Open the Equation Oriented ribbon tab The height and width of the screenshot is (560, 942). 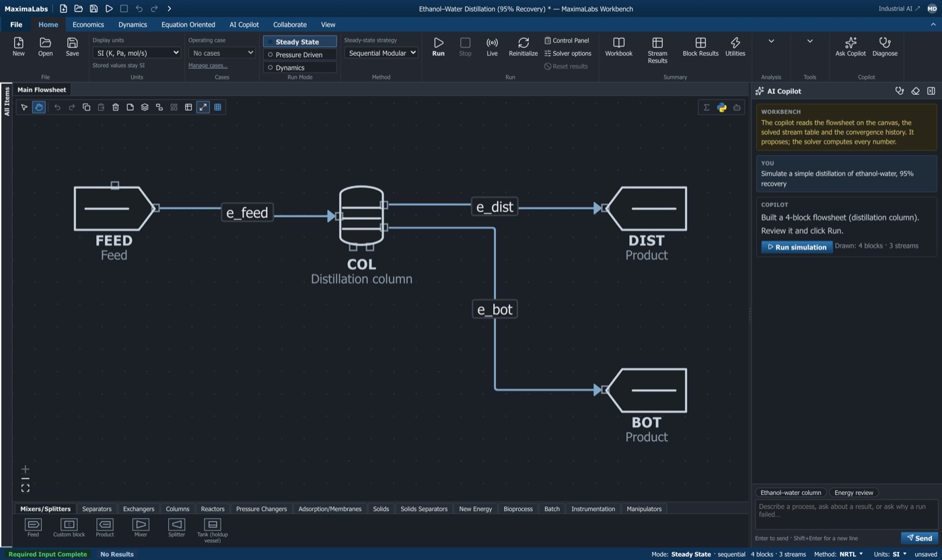tap(188, 25)
